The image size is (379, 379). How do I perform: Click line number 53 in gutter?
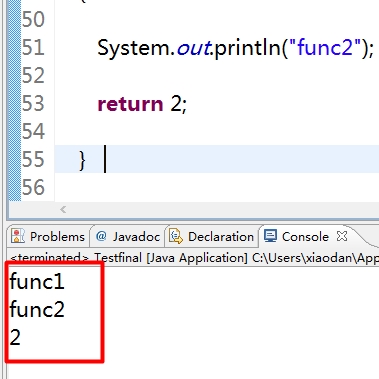pyautogui.click(x=33, y=103)
